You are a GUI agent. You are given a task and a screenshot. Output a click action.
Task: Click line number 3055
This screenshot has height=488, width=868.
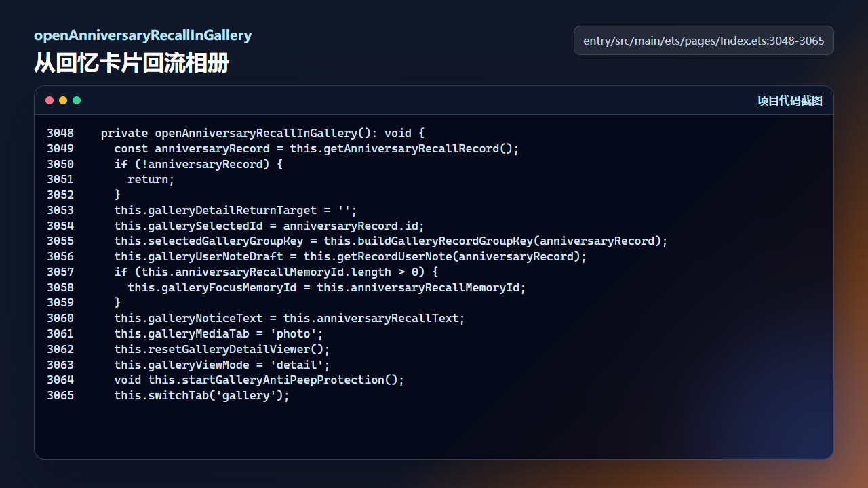click(60, 241)
